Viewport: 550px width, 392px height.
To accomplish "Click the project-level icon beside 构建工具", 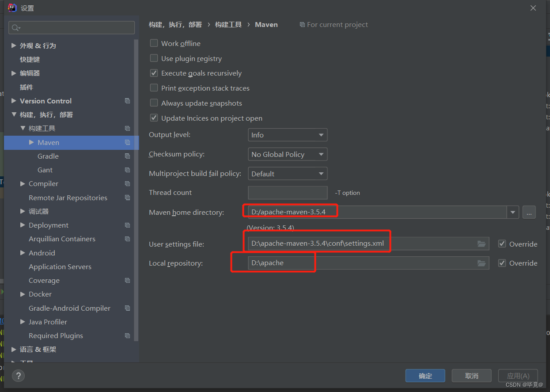I will tap(127, 128).
